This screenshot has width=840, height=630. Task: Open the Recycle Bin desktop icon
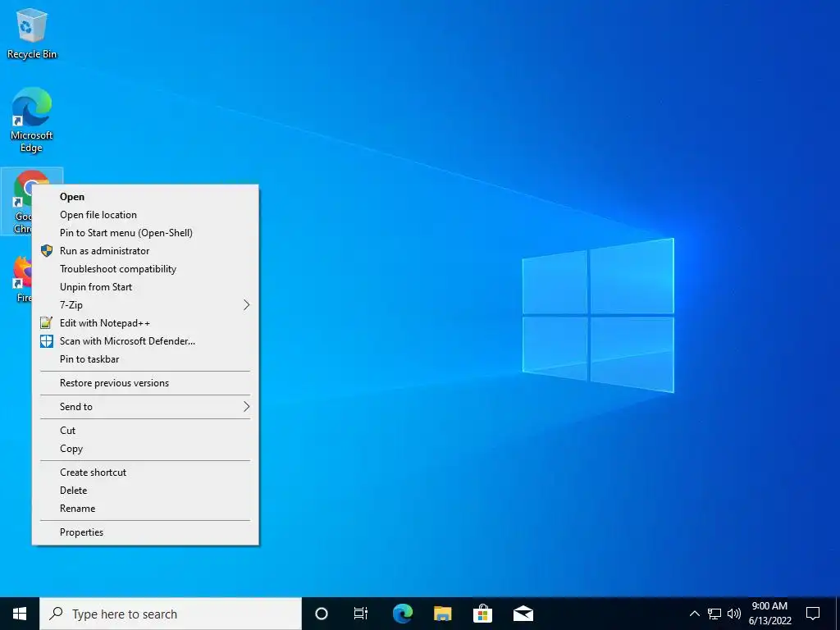32,33
